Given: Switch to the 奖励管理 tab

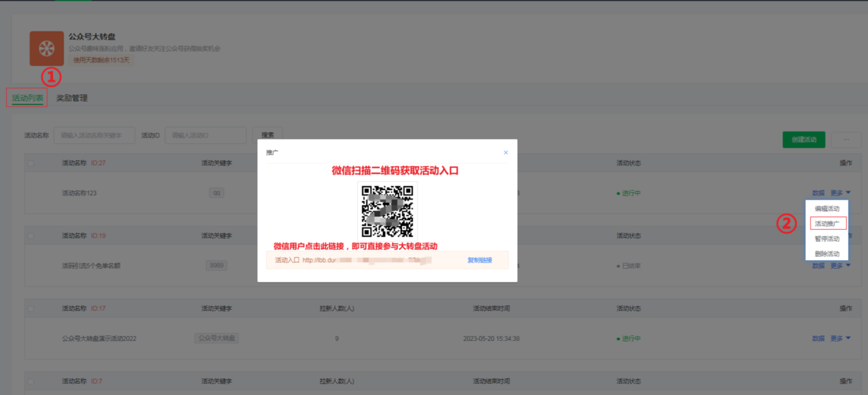Looking at the screenshot, I should click(72, 98).
